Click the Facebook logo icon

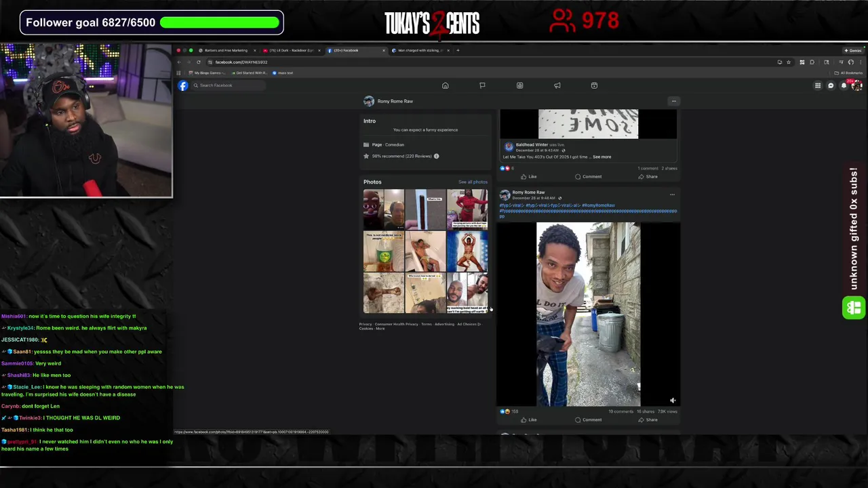183,85
